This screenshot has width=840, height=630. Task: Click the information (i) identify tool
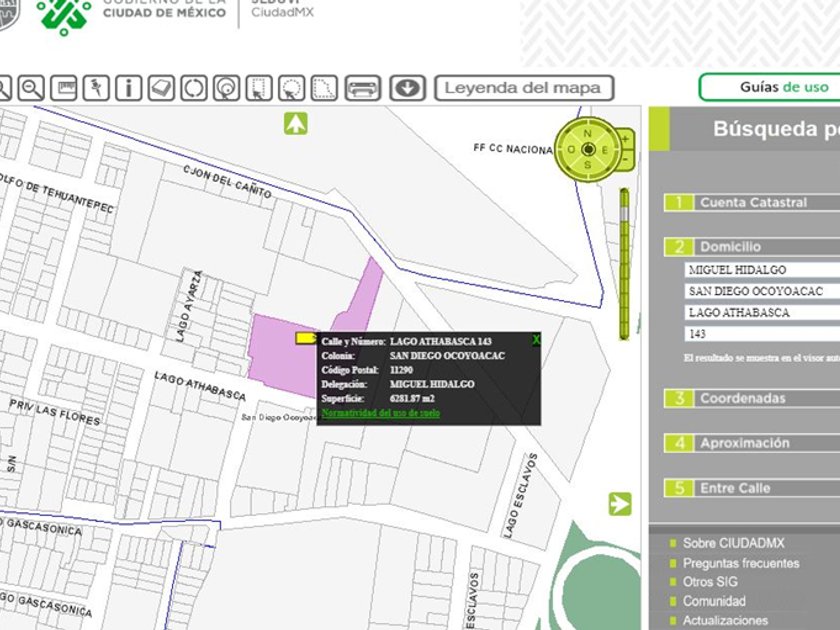pos(128,88)
